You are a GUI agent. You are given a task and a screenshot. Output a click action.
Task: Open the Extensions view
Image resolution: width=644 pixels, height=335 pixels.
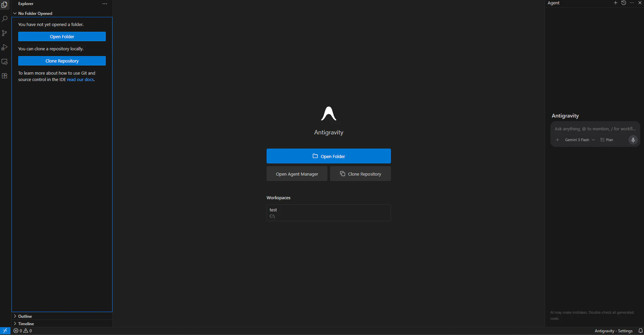(x=4, y=76)
